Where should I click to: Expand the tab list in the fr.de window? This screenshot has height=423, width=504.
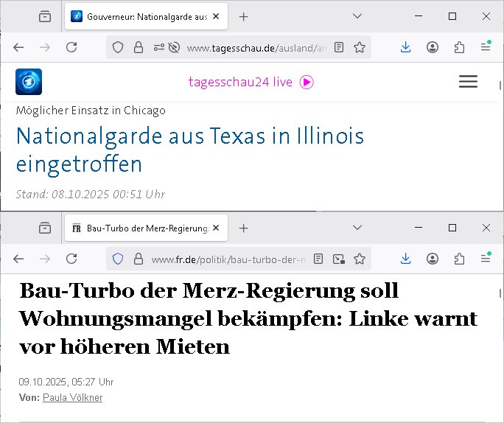pyautogui.click(x=357, y=228)
